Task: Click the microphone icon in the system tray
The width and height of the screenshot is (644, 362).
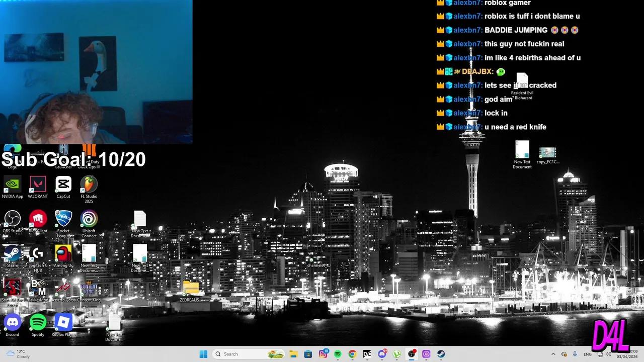Action: pyautogui.click(x=575, y=354)
